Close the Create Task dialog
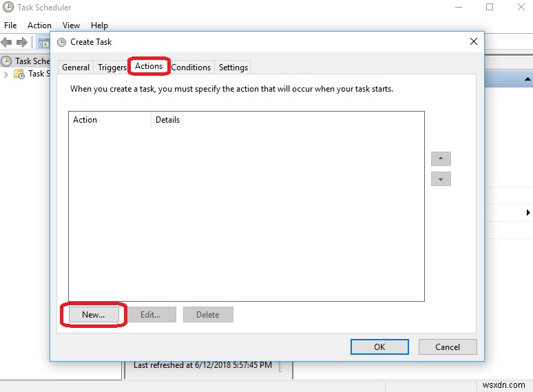 [474, 41]
